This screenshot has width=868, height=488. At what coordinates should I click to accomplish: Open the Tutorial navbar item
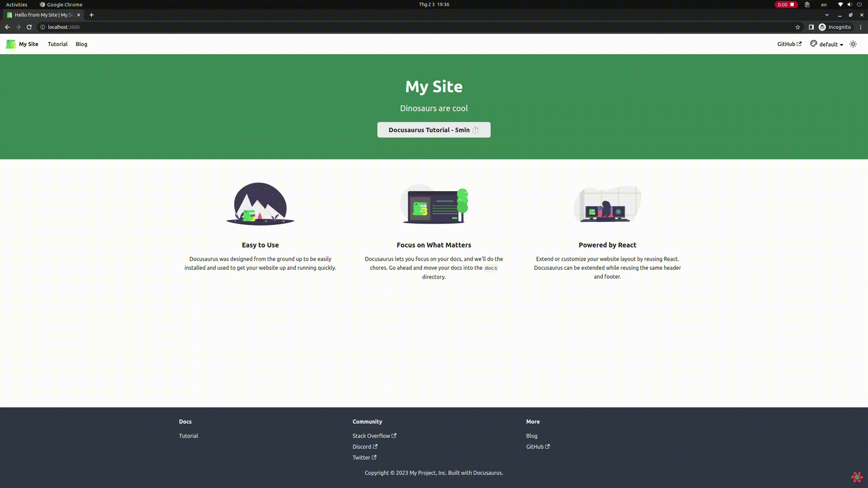click(x=57, y=44)
